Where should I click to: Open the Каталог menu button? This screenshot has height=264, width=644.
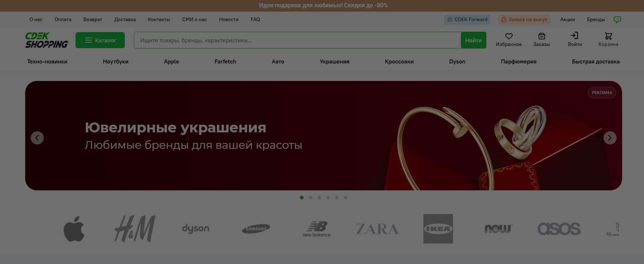100,40
